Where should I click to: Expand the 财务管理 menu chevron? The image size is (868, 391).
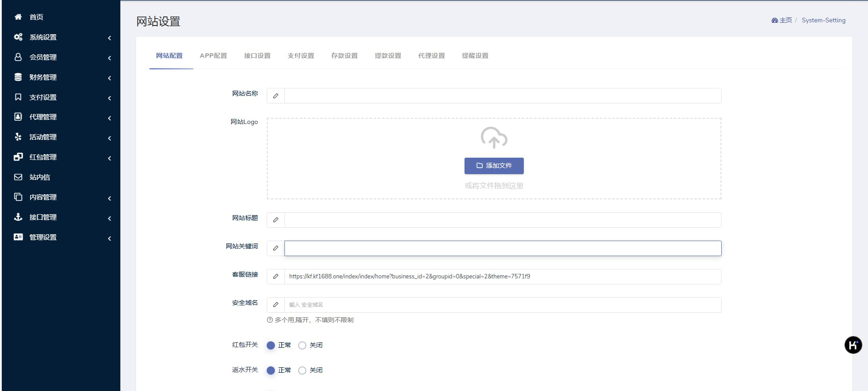tap(109, 78)
